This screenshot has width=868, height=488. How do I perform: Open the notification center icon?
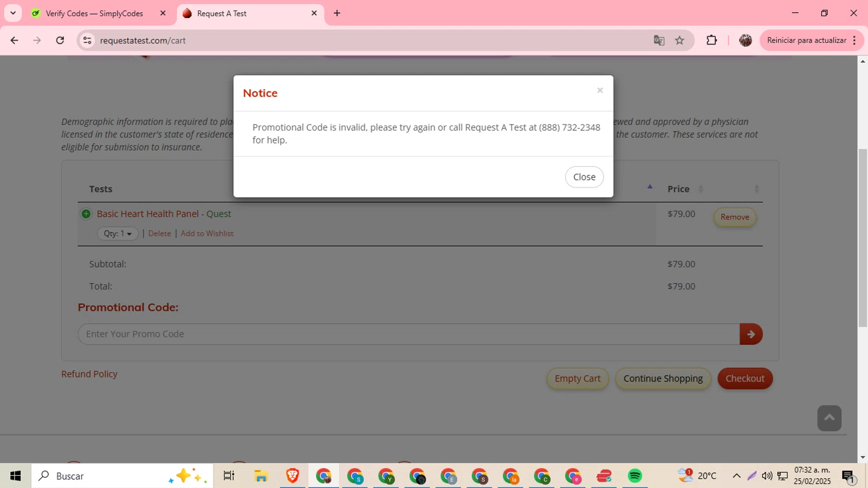coord(848,476)
